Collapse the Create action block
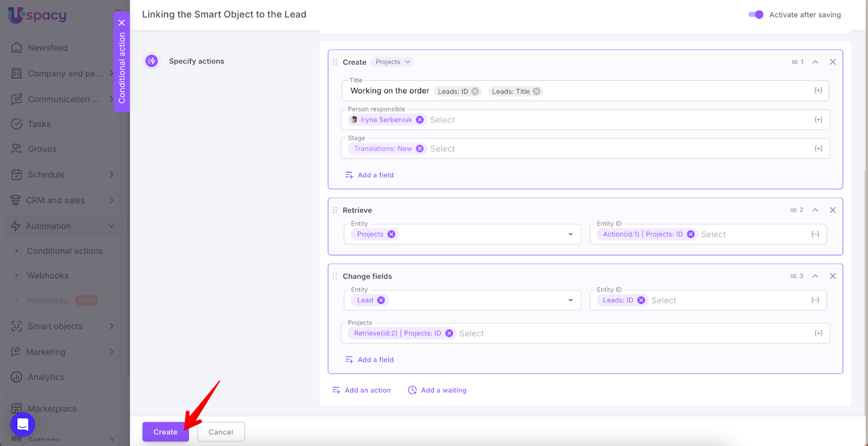Image resolution: width=868 pixels, height=446 pixels. pos(815,62)
